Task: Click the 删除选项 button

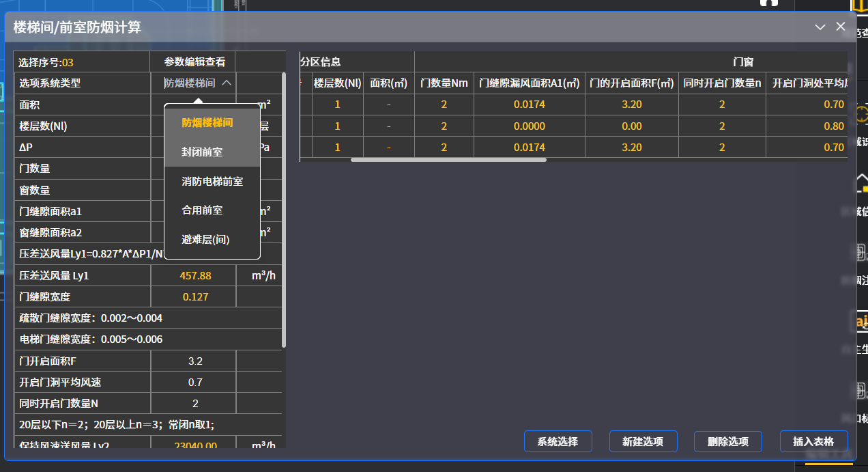Action: click(x=728, y=441)
